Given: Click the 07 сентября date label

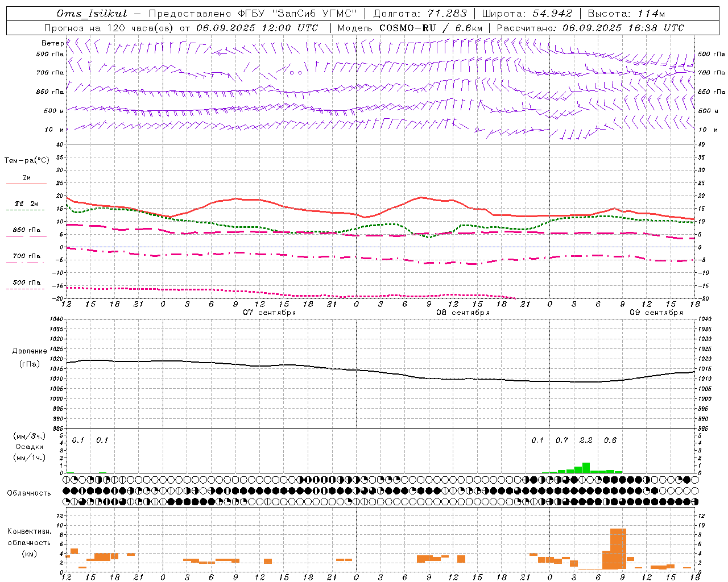Looking at the screenshot, I should (x=270, y=313).
